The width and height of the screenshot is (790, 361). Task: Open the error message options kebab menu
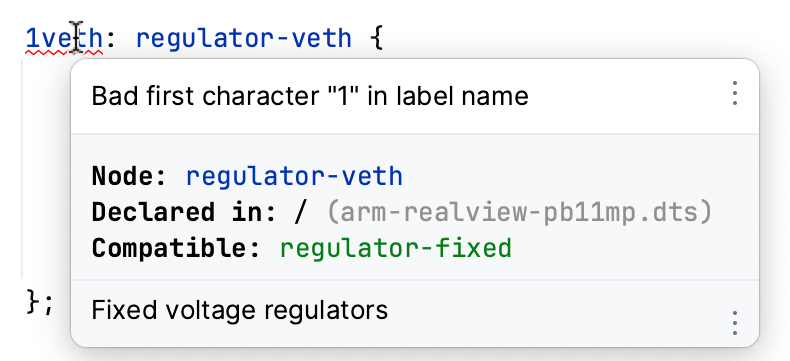tap(735, 94)
